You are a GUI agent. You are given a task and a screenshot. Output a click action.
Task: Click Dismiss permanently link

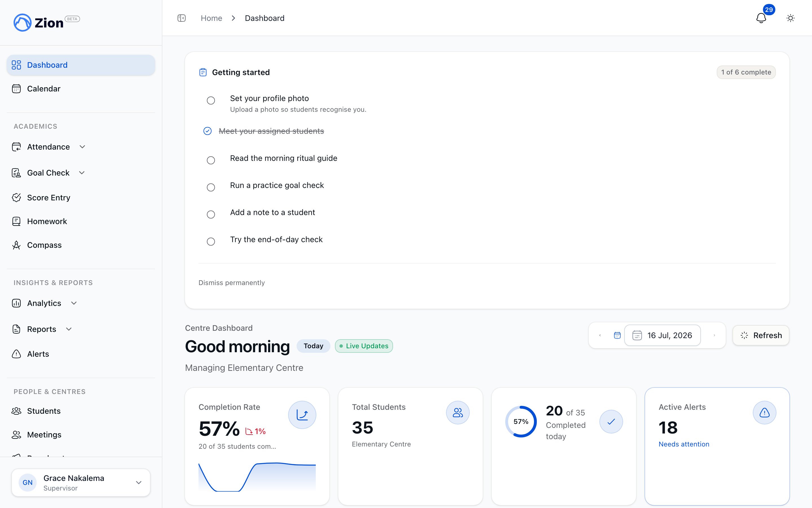(231, 283)
